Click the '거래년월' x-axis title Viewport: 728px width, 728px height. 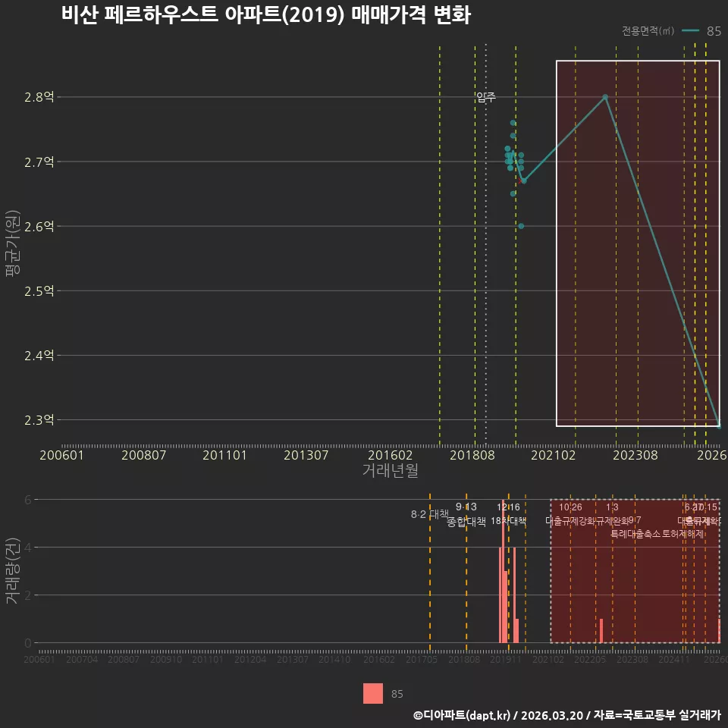pyautogui.click(x=390, y=470)
